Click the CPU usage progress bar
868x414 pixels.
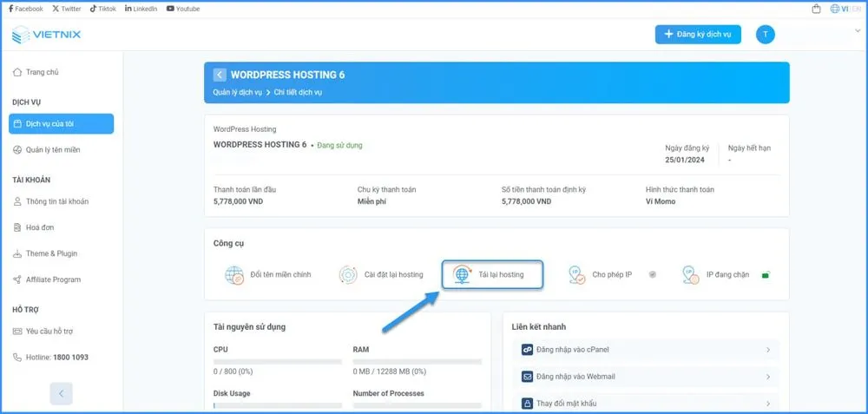[278, 361]
